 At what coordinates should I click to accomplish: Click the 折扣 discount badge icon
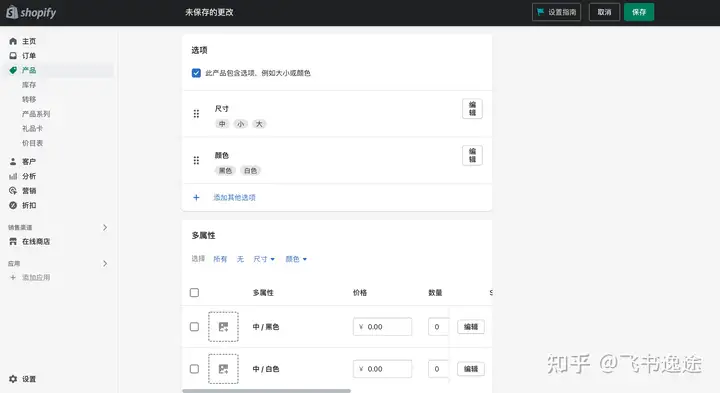[x=13, y=205]
